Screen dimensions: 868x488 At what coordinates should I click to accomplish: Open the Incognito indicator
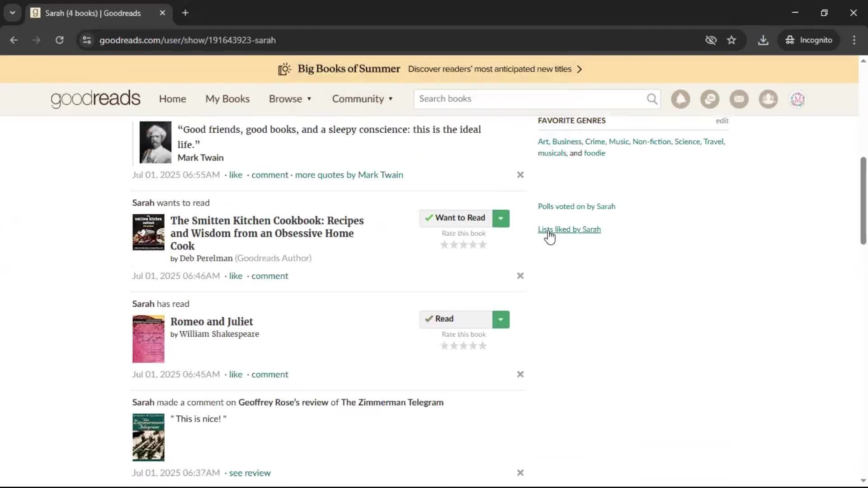809,40
